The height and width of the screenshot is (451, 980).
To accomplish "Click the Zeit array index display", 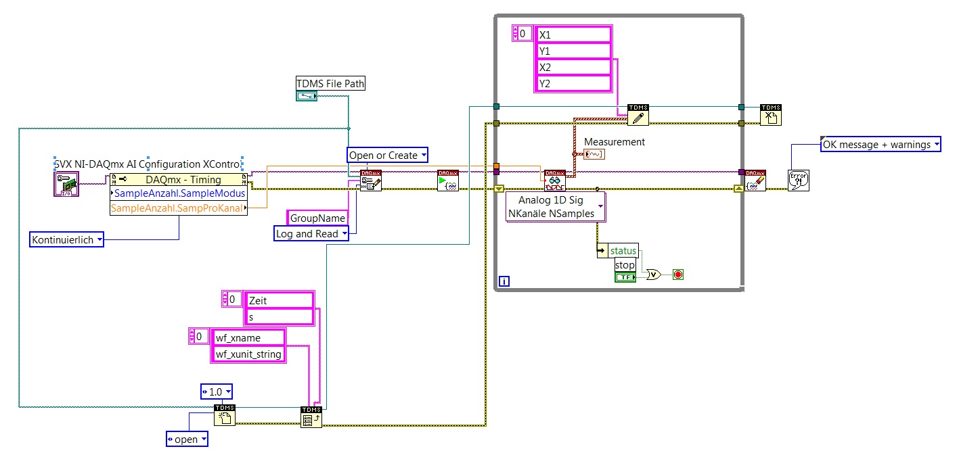I will (x=232, y=299).
